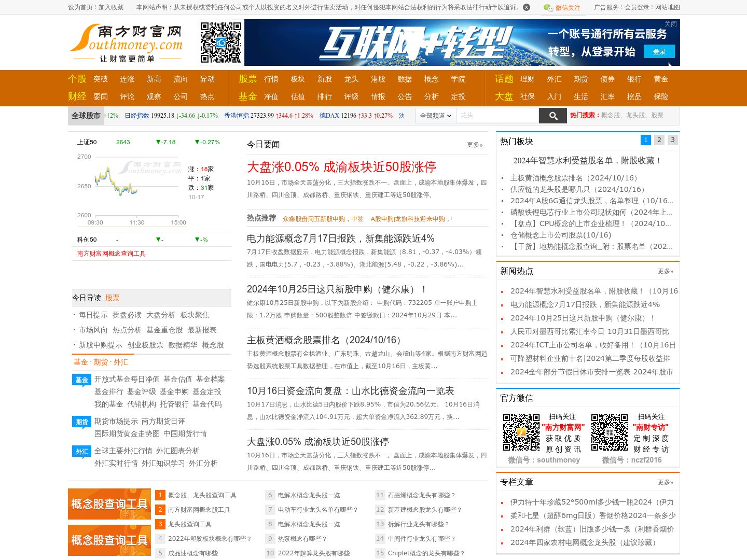747x560 pixels.
Task: Click the 南财专访 WeChat QR code
Action: (610, 432)
